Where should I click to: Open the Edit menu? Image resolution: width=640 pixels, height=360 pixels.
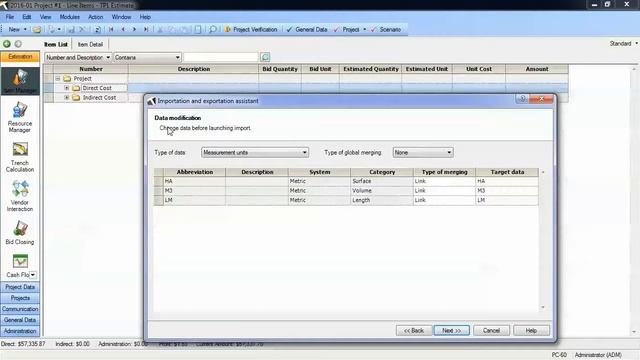pyautogui.click(x=27, y=17)
